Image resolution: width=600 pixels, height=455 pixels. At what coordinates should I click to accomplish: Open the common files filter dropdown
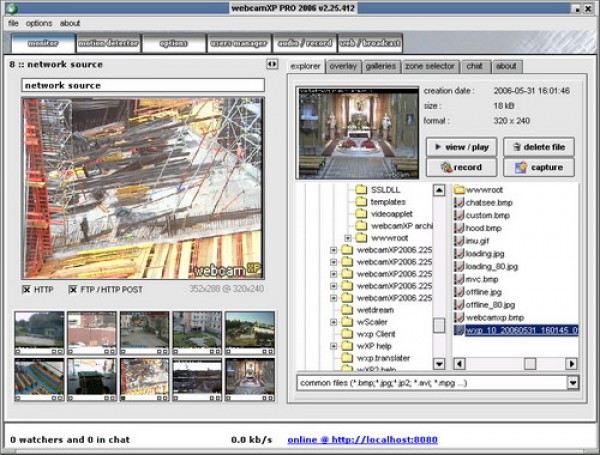(x=572, y=382)
